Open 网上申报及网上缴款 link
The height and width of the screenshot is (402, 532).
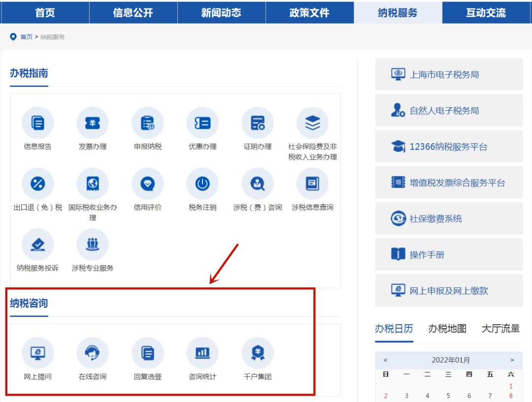(449, 290)
